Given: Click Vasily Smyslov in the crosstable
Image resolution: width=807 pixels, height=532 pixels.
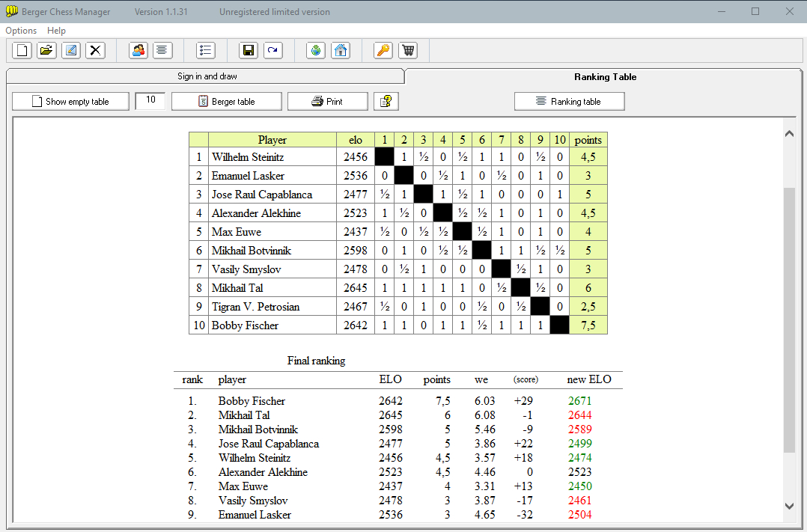Looking at the screenshot, I should click(x=246, y=269).
